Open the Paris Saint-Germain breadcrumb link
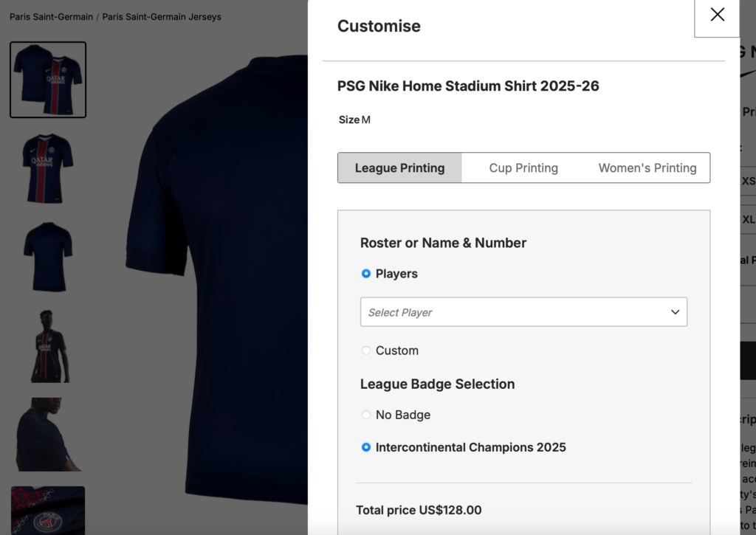The height and width of the screenshot is (535, 756). [x=50, y=17]
